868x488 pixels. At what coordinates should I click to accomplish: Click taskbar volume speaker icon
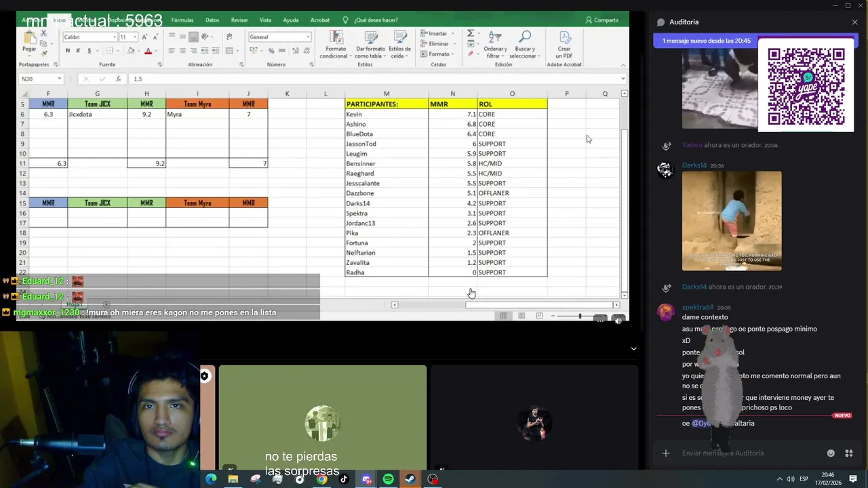(791, 479)
